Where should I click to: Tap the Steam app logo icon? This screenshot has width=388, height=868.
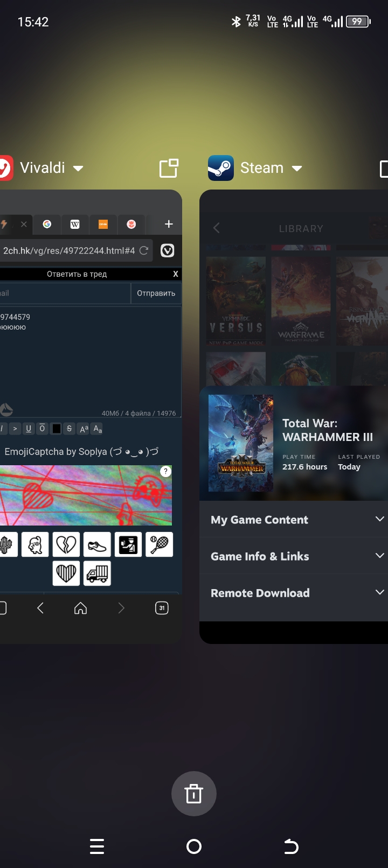[221, 168]
